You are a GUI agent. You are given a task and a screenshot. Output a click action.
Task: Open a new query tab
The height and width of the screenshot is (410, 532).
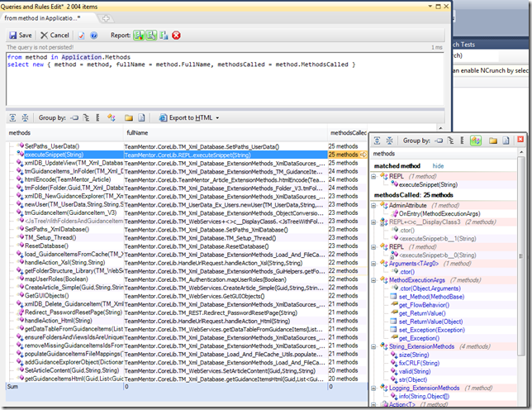click(x=106, y=17)
